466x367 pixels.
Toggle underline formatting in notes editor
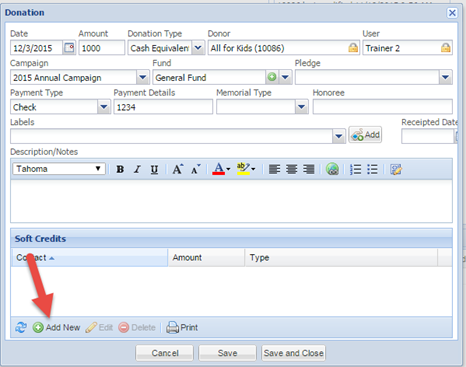(x=154, y=169)
